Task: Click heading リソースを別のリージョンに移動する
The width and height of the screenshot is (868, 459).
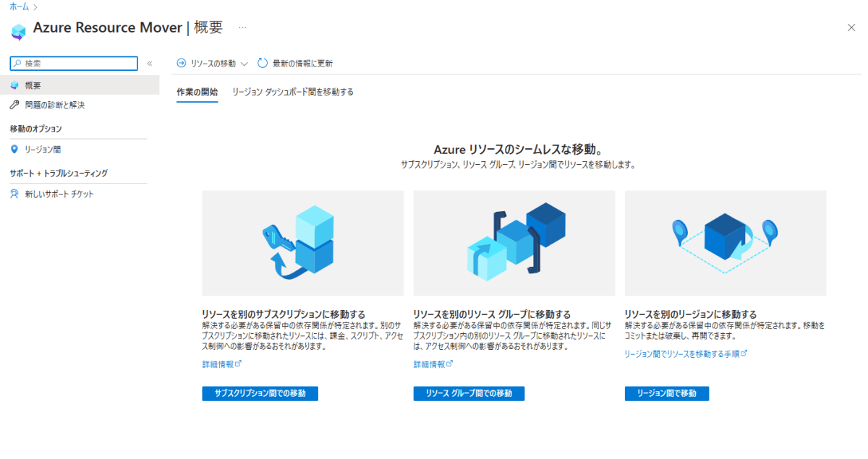Action: (x=691, y=314)
